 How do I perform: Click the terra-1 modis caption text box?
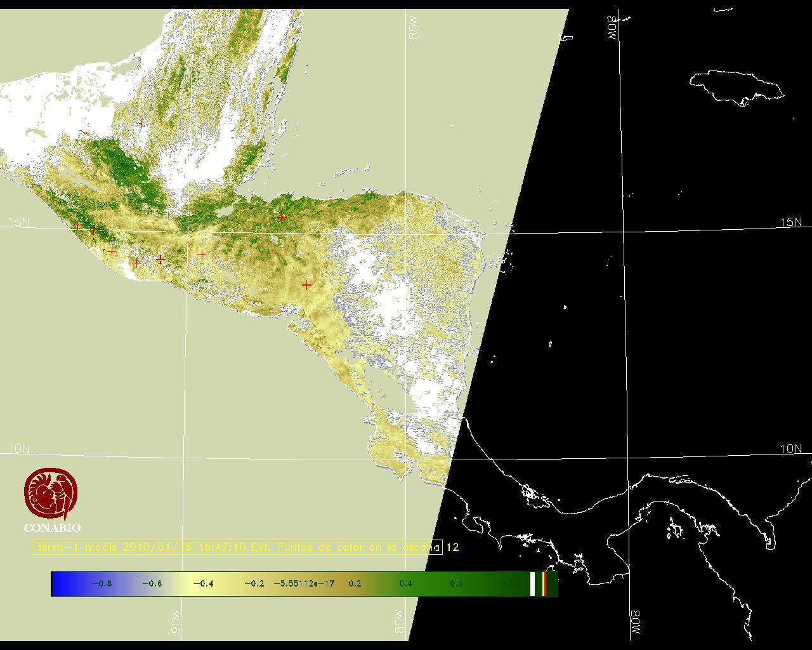click(237, 547)
